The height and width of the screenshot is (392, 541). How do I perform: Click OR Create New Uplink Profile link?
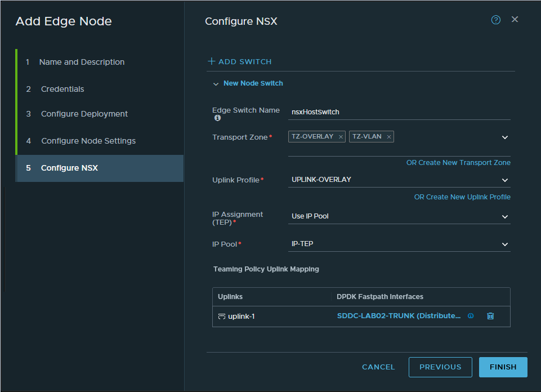click(x=462, y=197)
